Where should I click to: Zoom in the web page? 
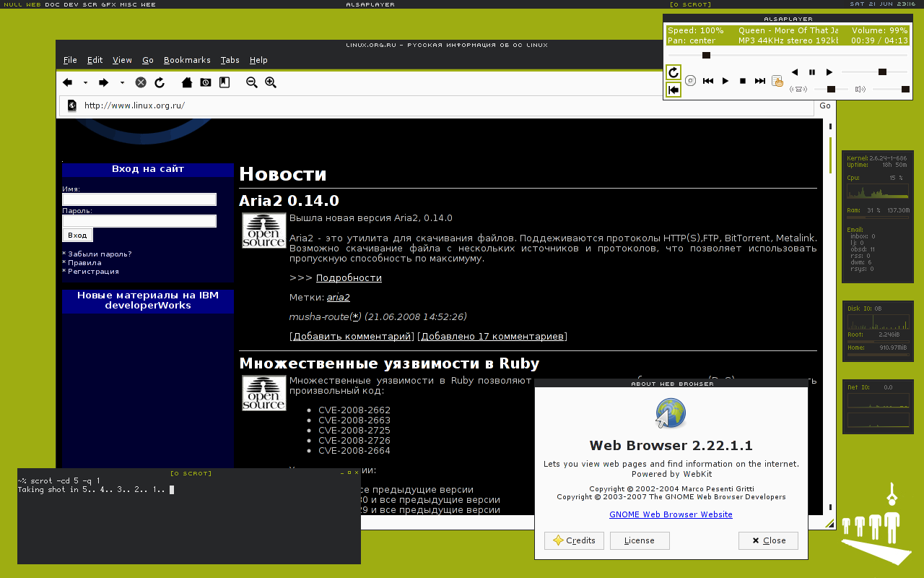tap(271, 82)
